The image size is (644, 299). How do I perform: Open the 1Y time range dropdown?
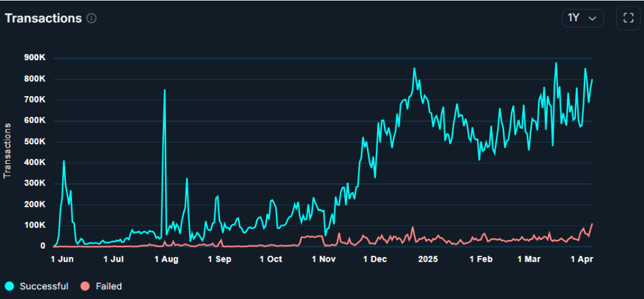582,18
